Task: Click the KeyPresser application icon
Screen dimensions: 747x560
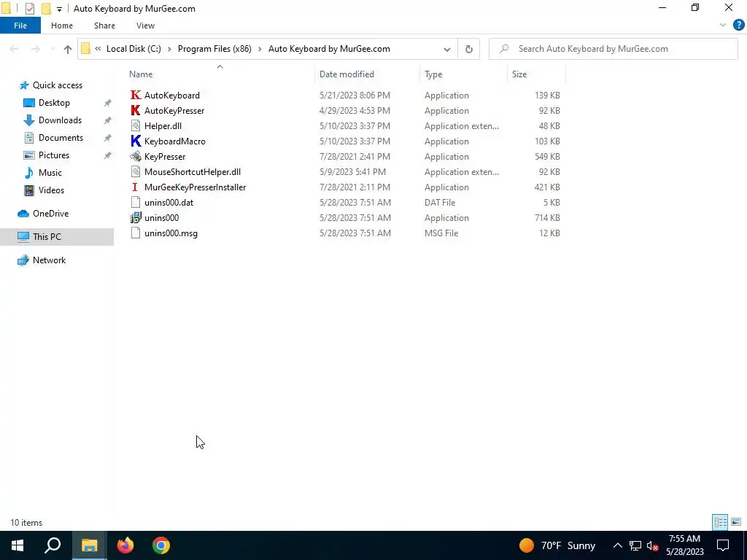Action: pos(136,156)
